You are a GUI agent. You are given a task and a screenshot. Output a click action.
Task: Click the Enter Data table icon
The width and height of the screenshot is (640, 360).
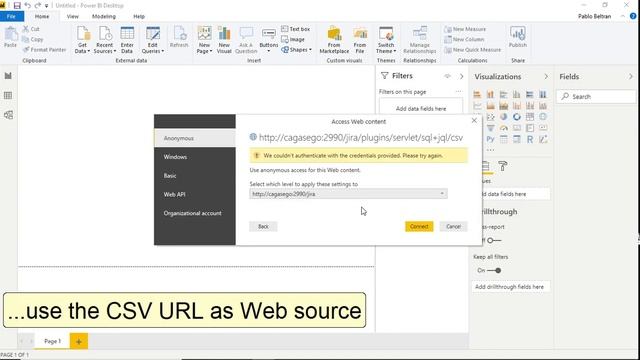[127, 34]
